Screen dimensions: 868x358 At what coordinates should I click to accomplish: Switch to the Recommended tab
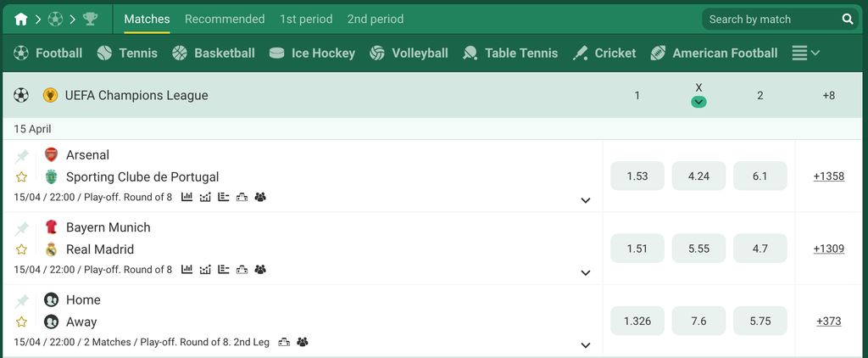click(225, 20)
